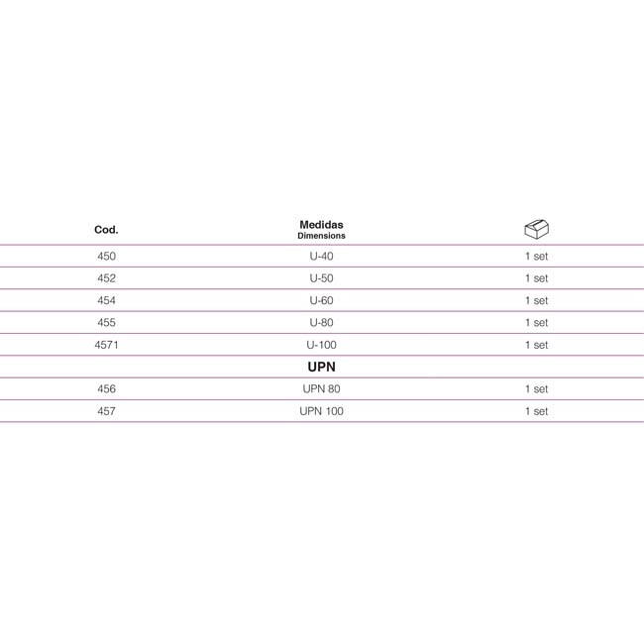Click the U-100 dimension cell
644x644 pixels.
point(322,345)
